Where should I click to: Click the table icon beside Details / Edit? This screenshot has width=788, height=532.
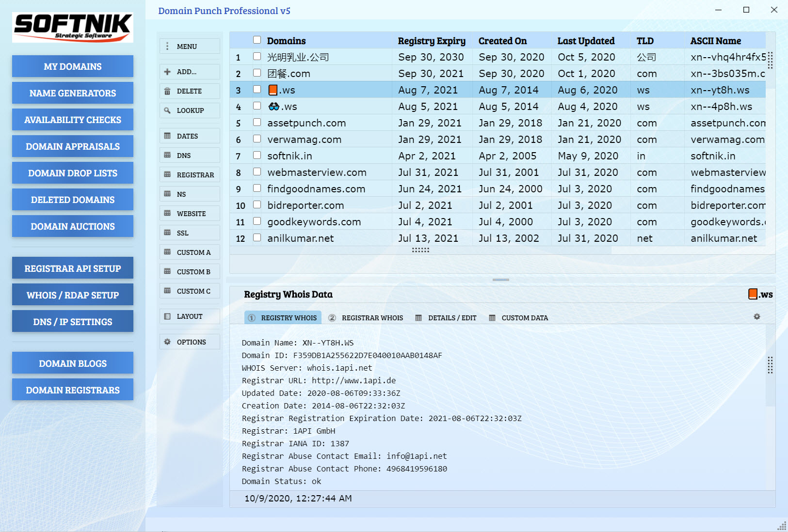[418, 318]
